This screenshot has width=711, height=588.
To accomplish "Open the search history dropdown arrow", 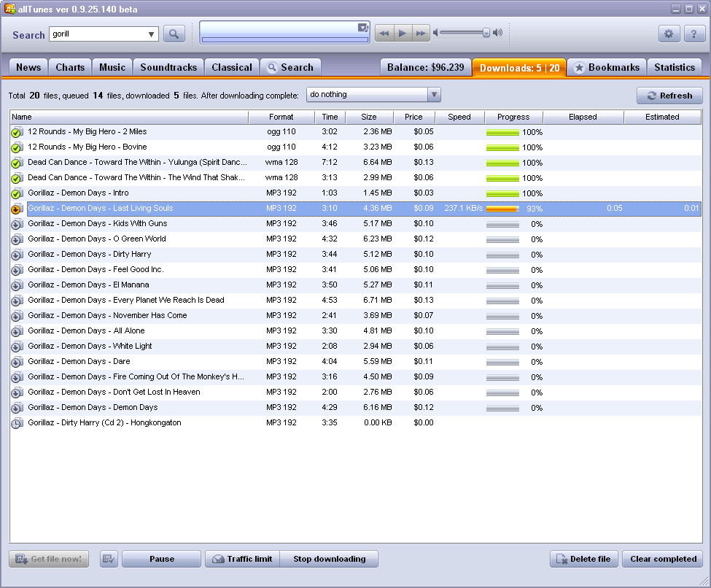I will click(x=151, y=34).
